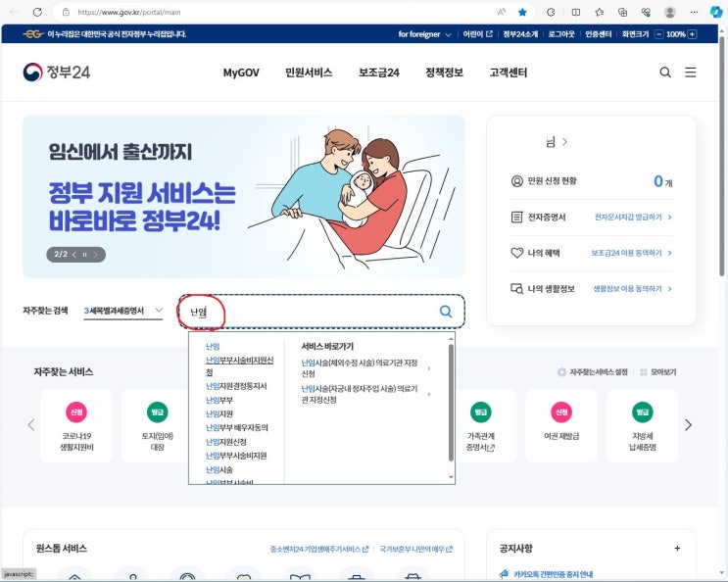728x582 pixels.
Task: Show next frequently used services
Action: (688, 424)
